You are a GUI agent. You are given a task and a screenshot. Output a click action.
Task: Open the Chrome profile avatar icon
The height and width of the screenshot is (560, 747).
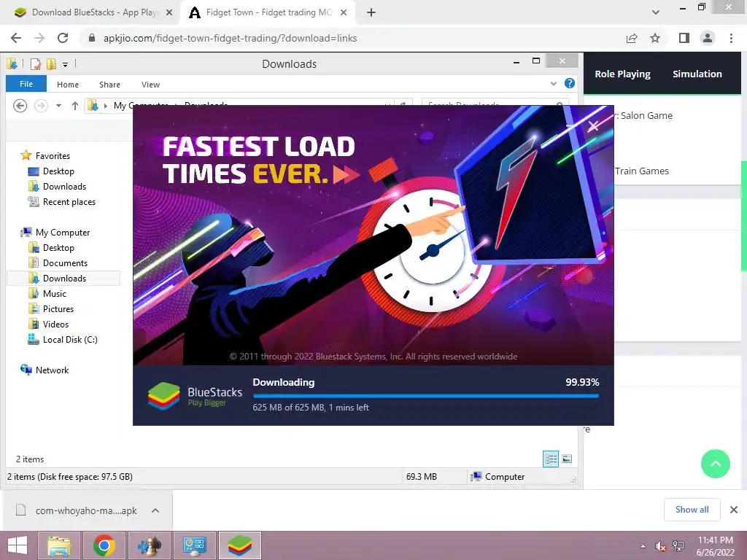(x=708, y=38)
